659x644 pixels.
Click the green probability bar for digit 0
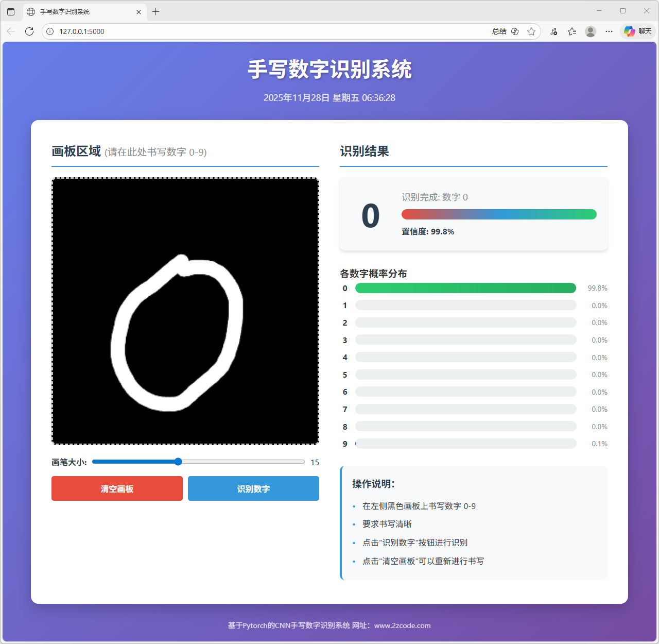coord(465,288)
